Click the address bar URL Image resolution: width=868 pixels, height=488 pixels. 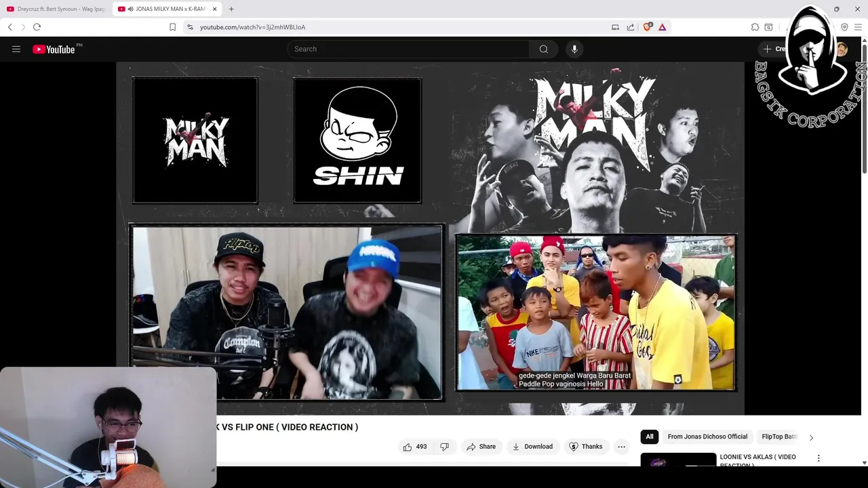[252, 27]
